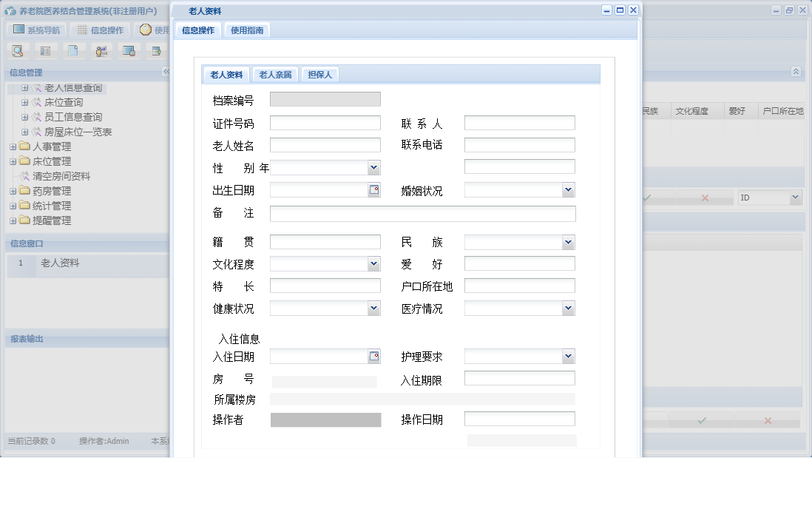812x529 pixels.
Task: Click the add record toolbar icon
Action: (x=156, y=50)
